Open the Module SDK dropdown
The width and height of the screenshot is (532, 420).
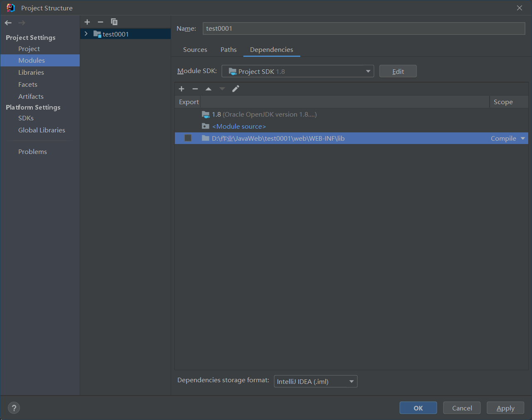(x=298, y=71)
